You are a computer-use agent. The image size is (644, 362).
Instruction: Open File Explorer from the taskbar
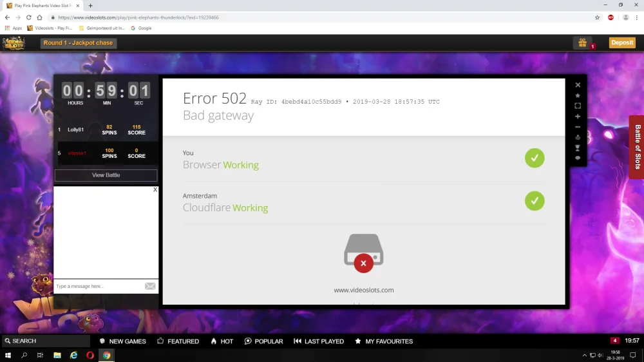(x=57, y=356)
